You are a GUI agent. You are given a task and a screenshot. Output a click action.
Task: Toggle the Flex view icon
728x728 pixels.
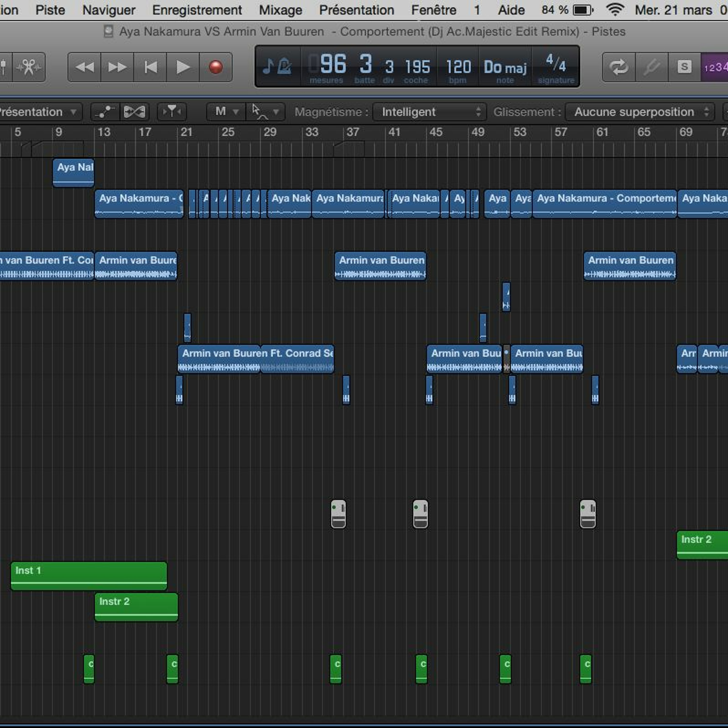(134, 112)
